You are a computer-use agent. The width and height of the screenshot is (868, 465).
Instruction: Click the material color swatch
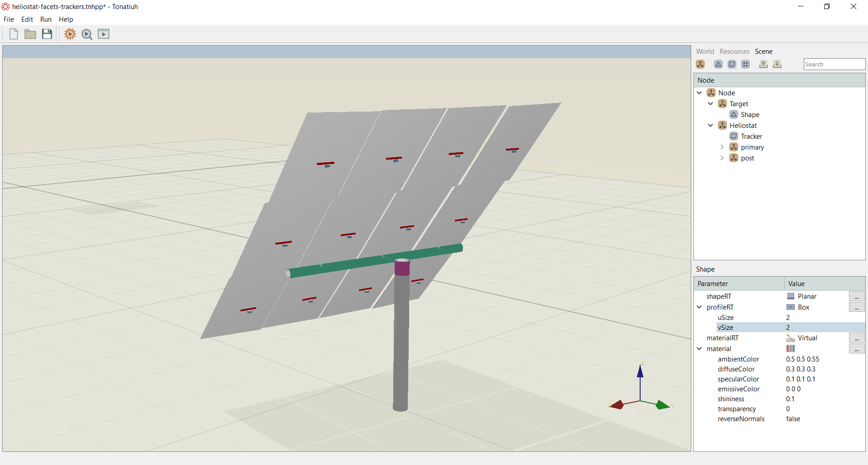point(791,349)
